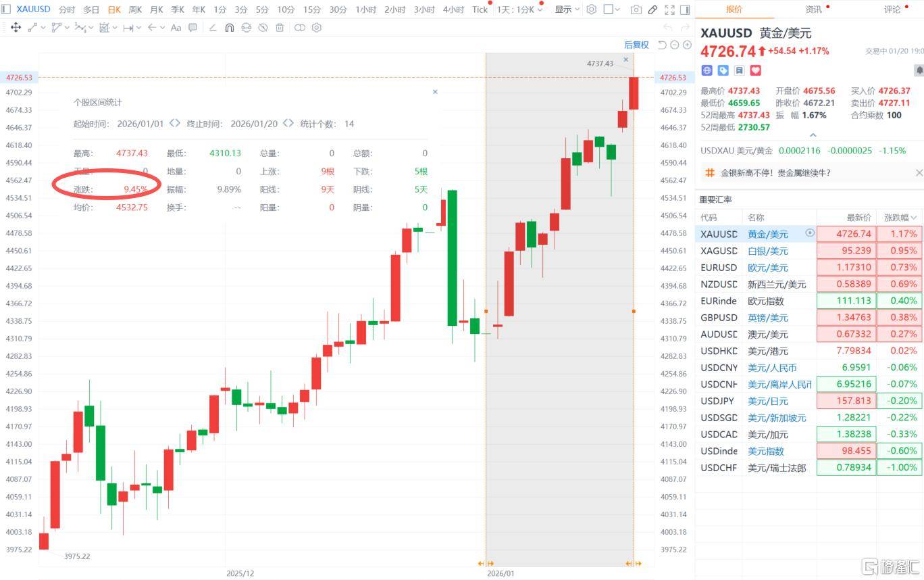924x580 pixels.
Task: Open the price alert bell icon
Action: point(919,70)
